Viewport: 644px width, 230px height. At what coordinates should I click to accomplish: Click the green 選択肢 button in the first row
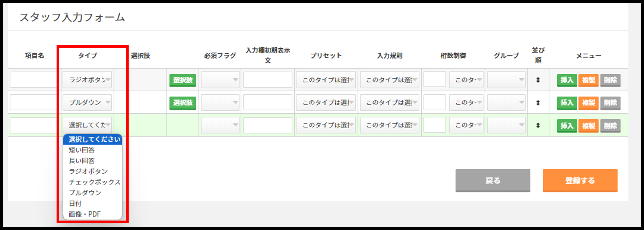tap(182, 80)
